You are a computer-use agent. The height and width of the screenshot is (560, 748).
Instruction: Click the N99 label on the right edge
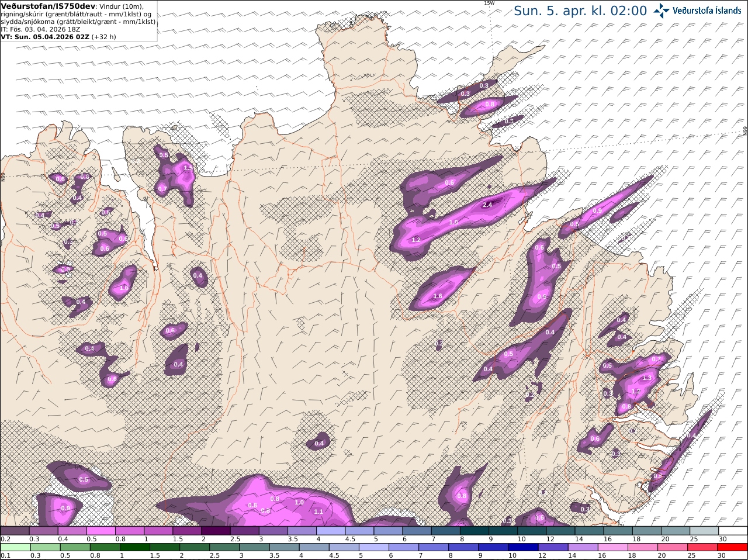745,131
